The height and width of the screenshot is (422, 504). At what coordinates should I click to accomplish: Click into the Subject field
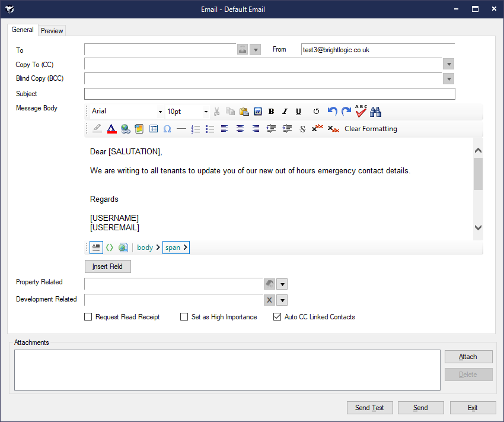coord(270,94)
